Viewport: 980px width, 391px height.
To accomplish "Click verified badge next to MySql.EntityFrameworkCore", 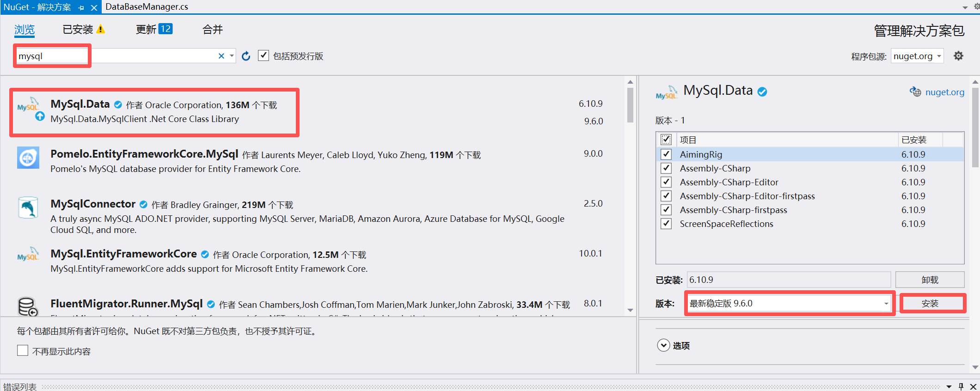I will pyautogui.click(x=205, y=254).
